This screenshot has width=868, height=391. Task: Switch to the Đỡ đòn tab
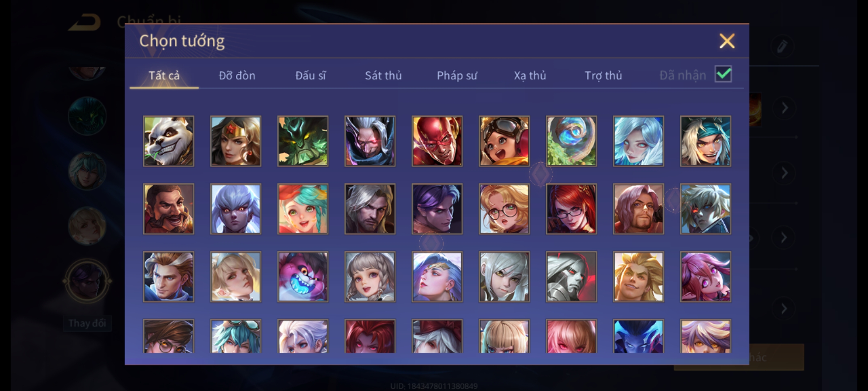tap(237, 75)
